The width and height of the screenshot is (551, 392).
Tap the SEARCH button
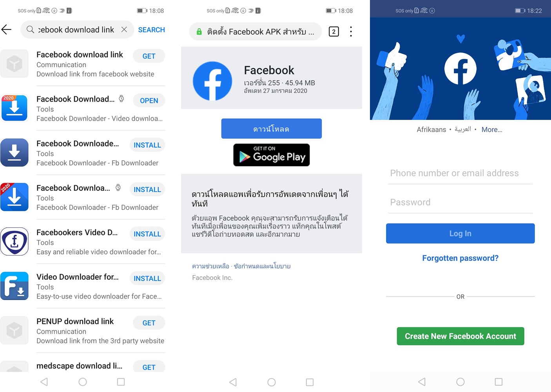coord(151,30)
